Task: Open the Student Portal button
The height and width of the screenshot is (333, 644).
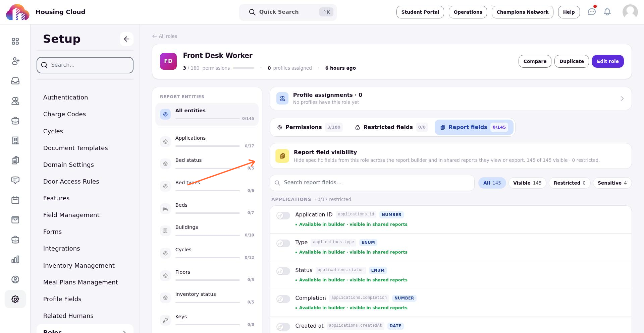Action: [x=420, y=12]
